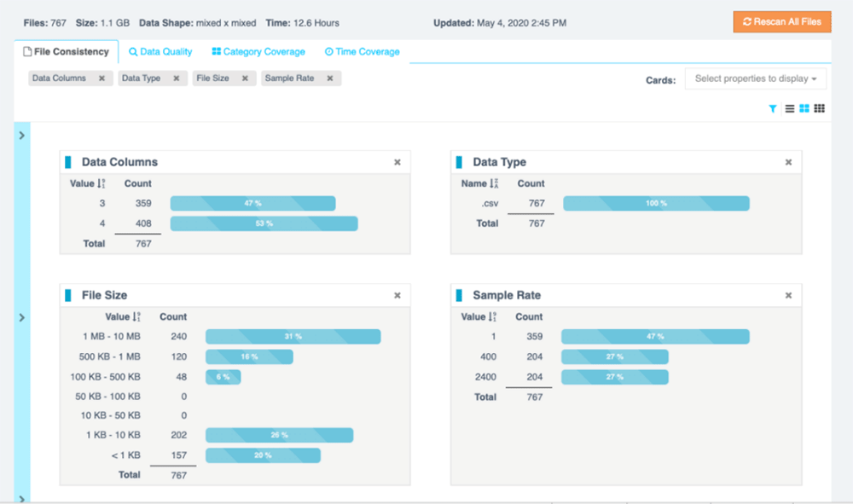Remove the Data Columns filter tag
The height and width of the screenshot is (504, 853).
click(x=102, y=78)
